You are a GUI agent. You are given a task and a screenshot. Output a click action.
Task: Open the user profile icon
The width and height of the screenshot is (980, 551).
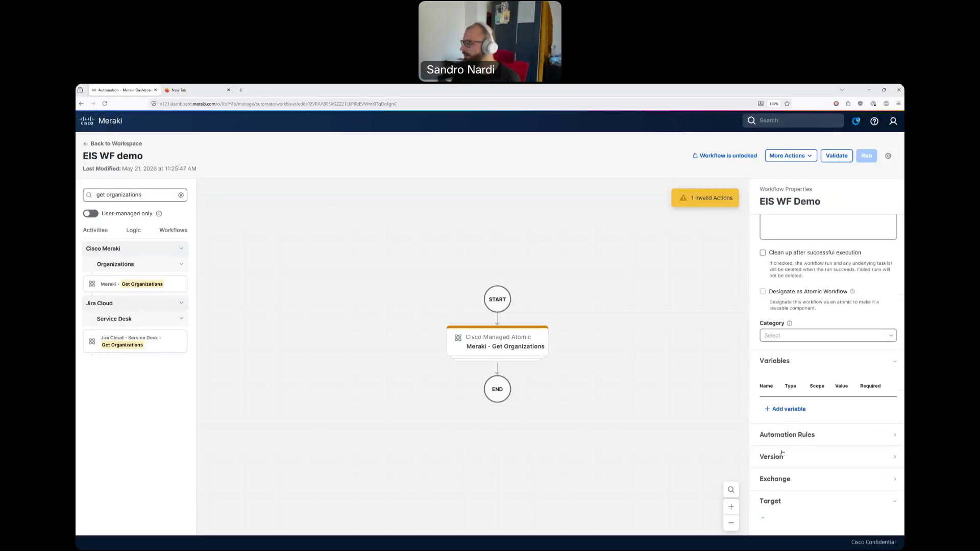pyautogui.click(x=893, y=121)
